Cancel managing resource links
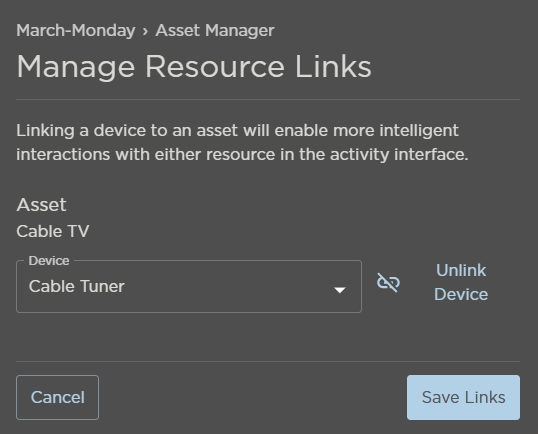Viewport: 538px width, 434px height. pos(57,397)
